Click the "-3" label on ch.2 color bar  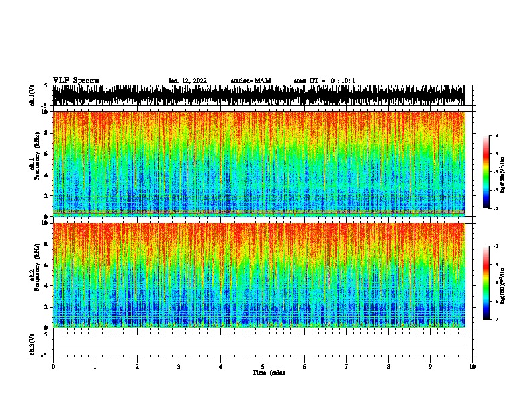[x=495, y=246]
